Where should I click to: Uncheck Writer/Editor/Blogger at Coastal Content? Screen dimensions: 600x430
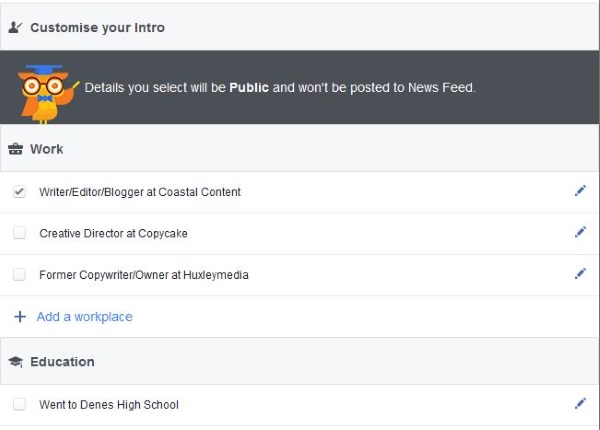click(x=20, y=192)
